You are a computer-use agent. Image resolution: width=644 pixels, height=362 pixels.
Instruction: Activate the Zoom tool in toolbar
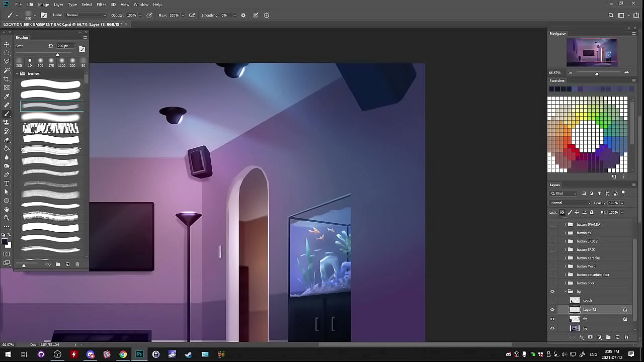pyautogui.click(x=7, y=218)
